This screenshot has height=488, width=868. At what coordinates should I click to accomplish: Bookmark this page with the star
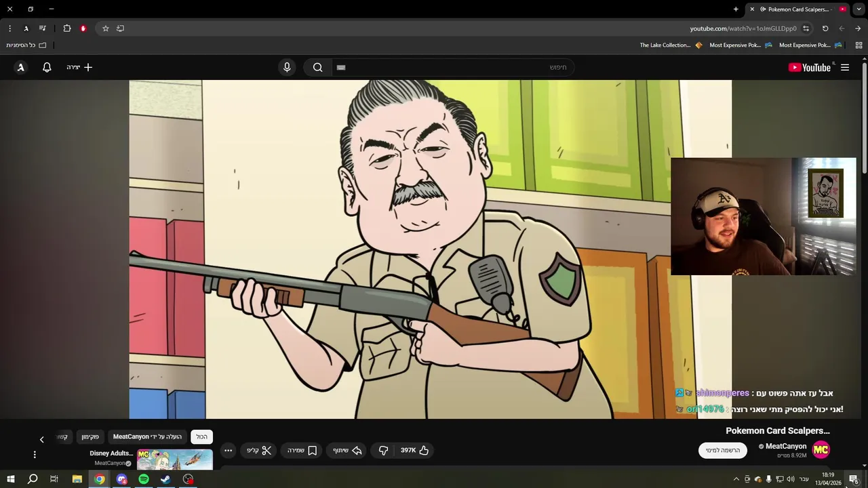click(x=105, y=28)
